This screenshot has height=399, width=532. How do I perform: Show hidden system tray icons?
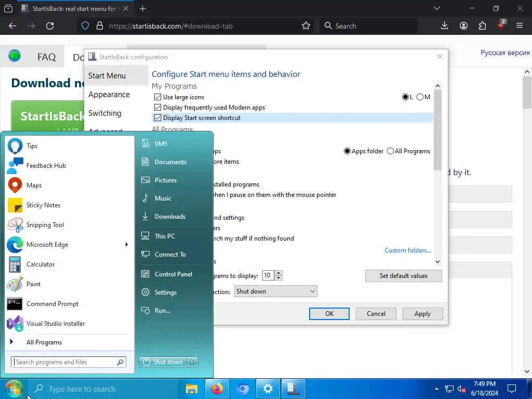[436, 389]
